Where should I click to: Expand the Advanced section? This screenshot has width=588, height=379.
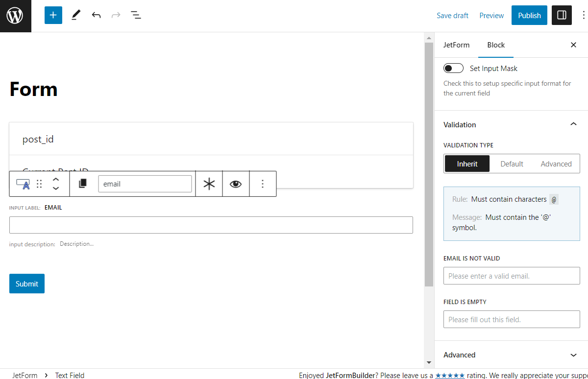coord(573,355)
